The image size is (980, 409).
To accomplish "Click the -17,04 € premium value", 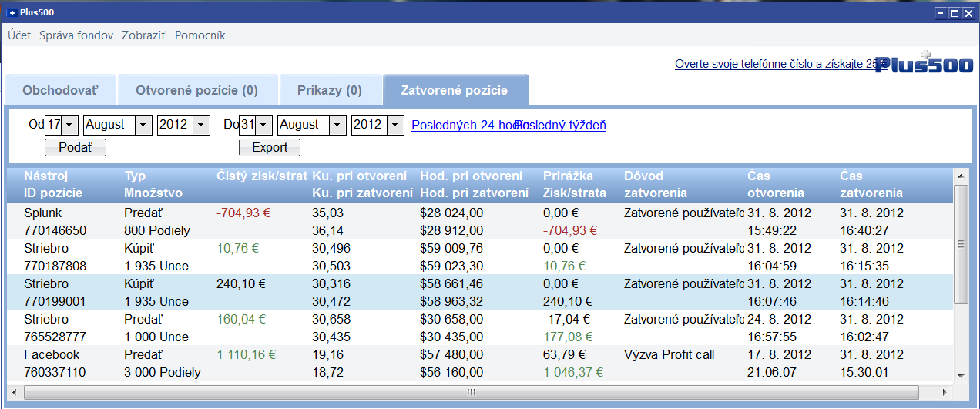I will (x=566, y=319).
